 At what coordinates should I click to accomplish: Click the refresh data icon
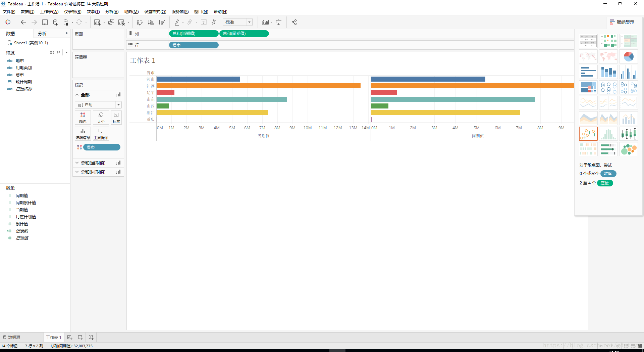pyautogui.click(x=79, y=22)
